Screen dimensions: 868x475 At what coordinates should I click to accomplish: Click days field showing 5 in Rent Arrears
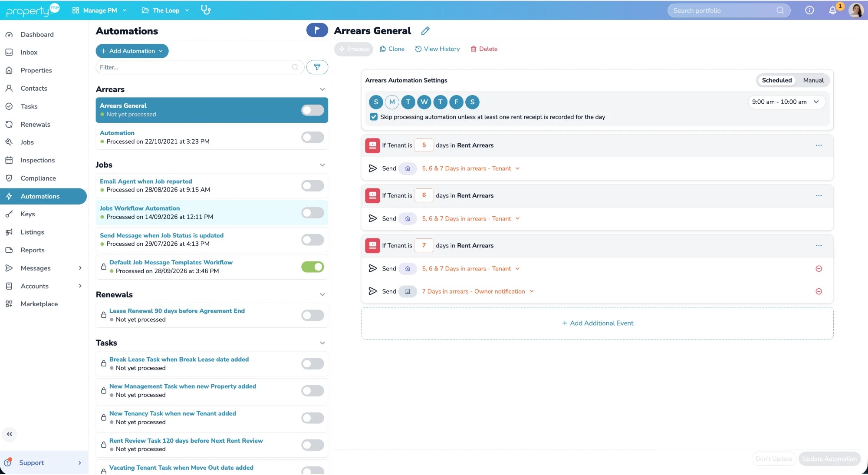coord(424,145)
